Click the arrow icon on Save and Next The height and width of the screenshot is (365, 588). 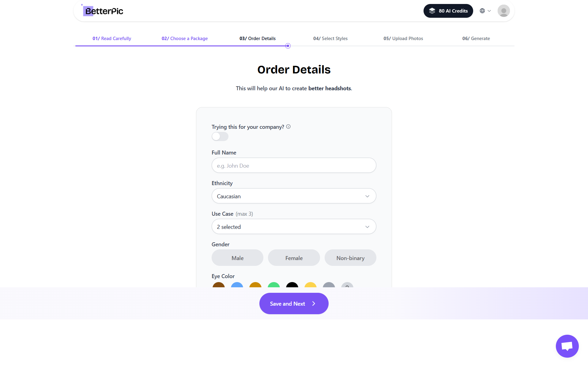coord(314,304)
